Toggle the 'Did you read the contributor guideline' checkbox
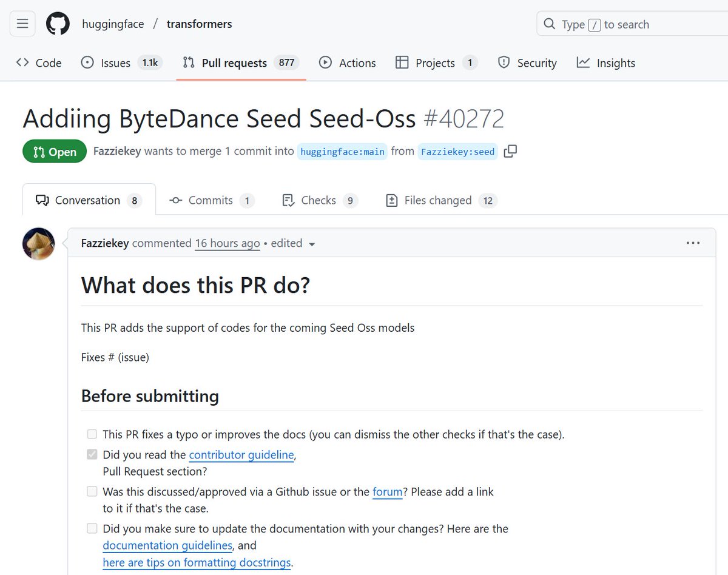728x575 pixels. 92,455
